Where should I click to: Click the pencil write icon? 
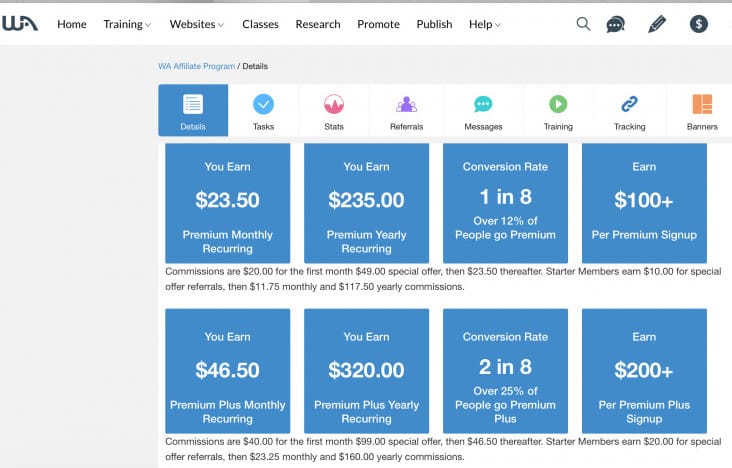tap(657, 24)
